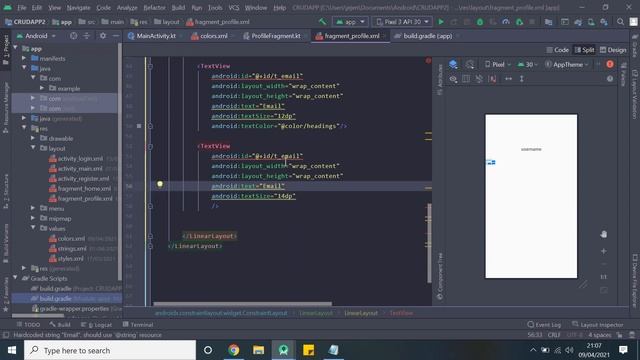The width and height of the screenshot is (640, 360).
Task: Click the Type here to search box
Action: coord(110,350)
